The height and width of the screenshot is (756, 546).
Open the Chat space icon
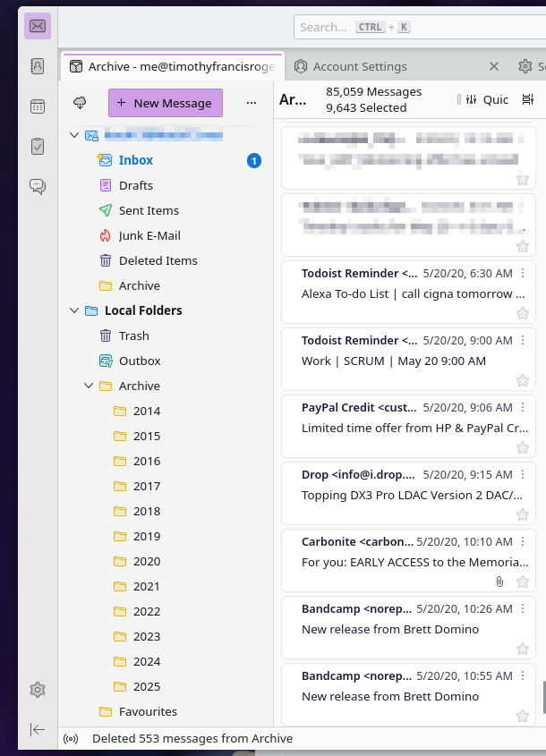(x=37, y=186)
